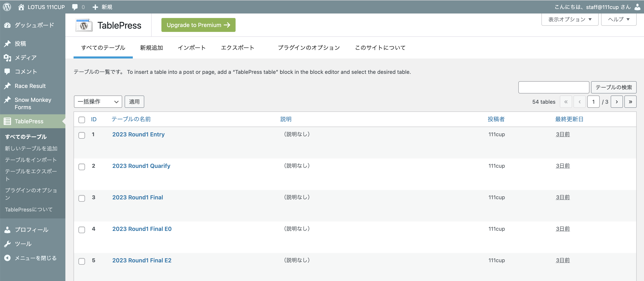Switch to the すべてのテーブル tab

point(103,47)
